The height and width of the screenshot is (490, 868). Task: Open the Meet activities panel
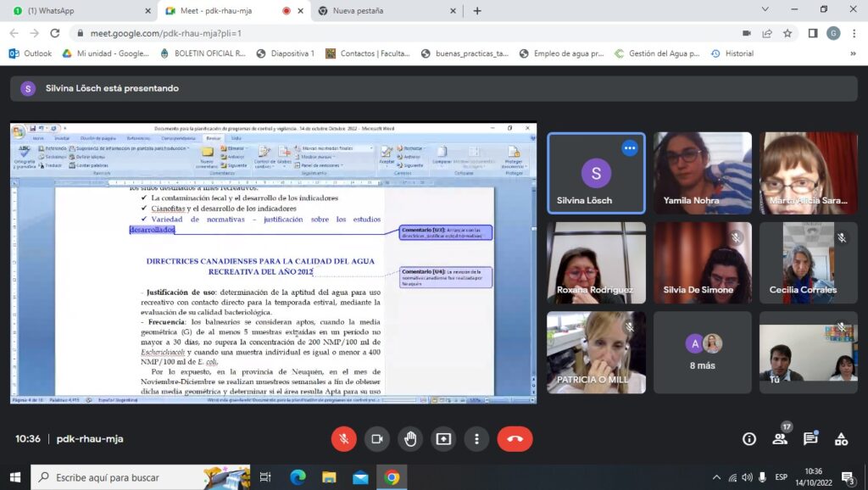842,439
